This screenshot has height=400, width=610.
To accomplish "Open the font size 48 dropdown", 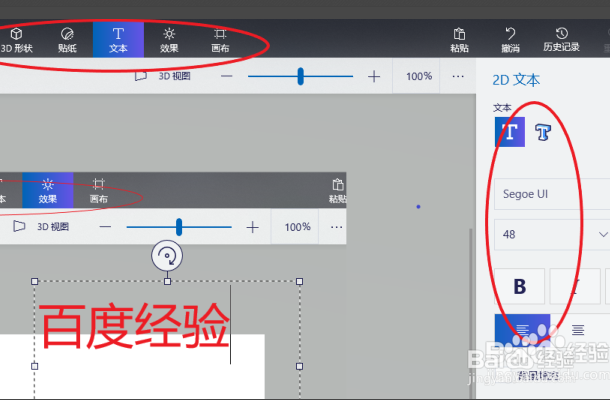I will (552, 235).
